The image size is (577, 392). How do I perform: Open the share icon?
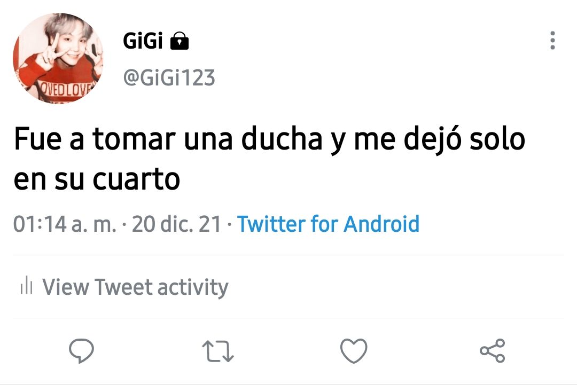pos(493,351)
